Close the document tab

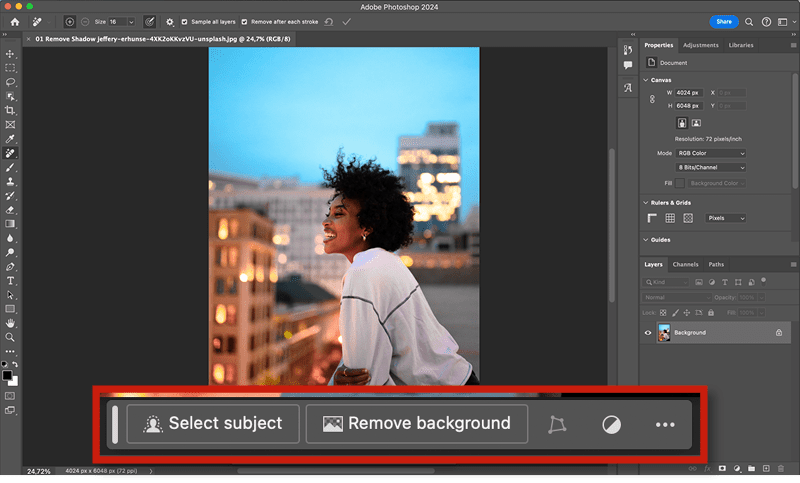[x=29, y=39]
